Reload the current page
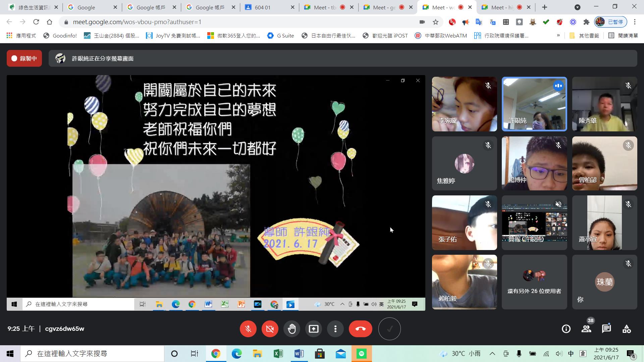The width and height of the screenshot is (644, 362). (36, 22)
